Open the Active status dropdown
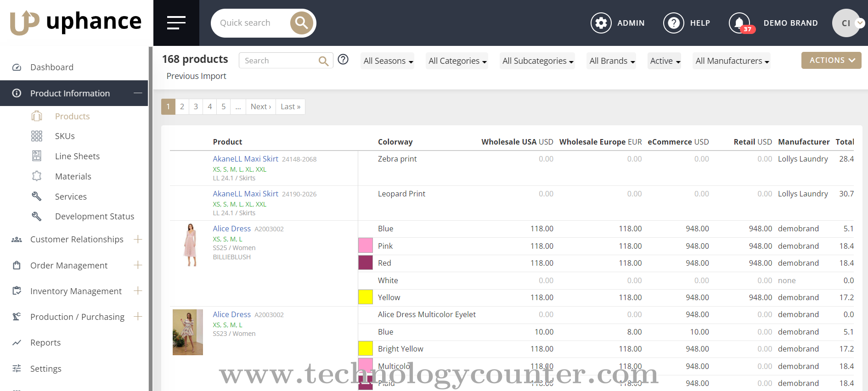The width and height of the screenshot is (868, 391). (x=665, y=61)
